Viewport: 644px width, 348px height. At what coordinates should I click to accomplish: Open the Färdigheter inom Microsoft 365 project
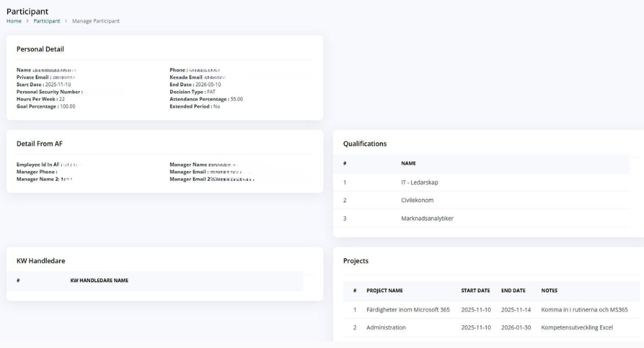coord(408,310)
